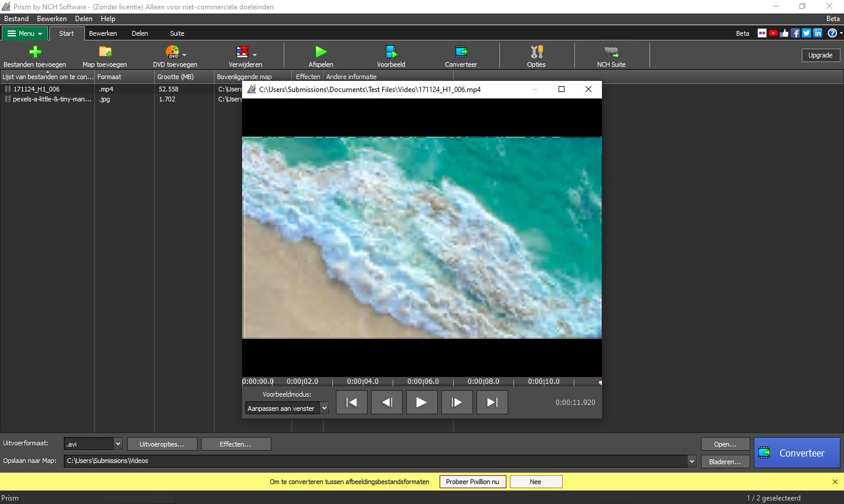Expand the help icon dropdown arrow

[x=840, y=33]
